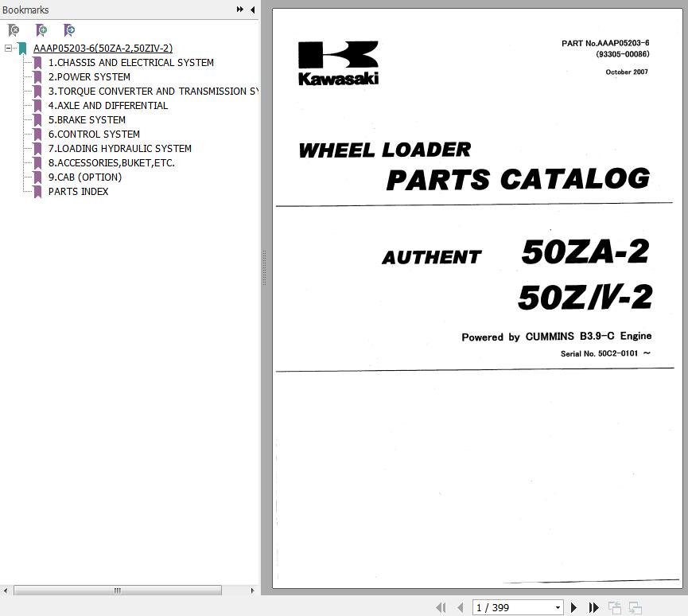Jump to the last page

[x=593, y=608]
